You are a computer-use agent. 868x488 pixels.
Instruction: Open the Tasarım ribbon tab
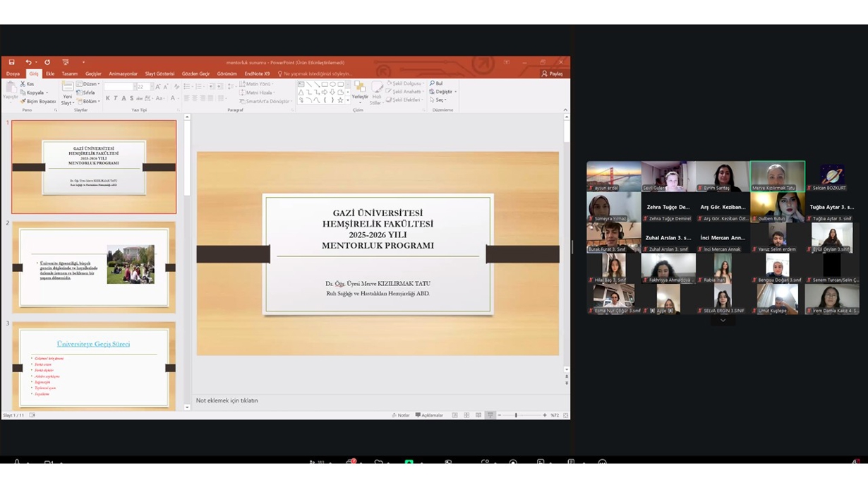coord(69,73)
